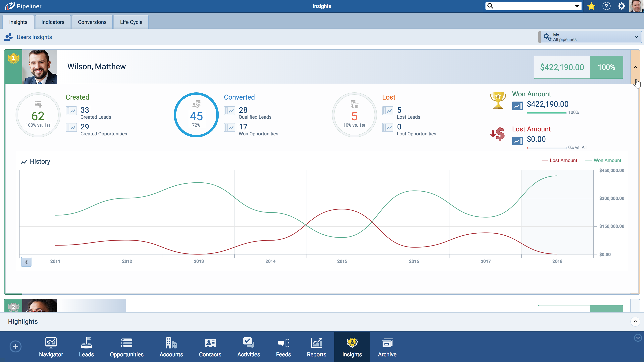This screenshot has height=362, width=644.
Task: Open the Navigator view from bottom bar
Action: [x=51, y=347]
